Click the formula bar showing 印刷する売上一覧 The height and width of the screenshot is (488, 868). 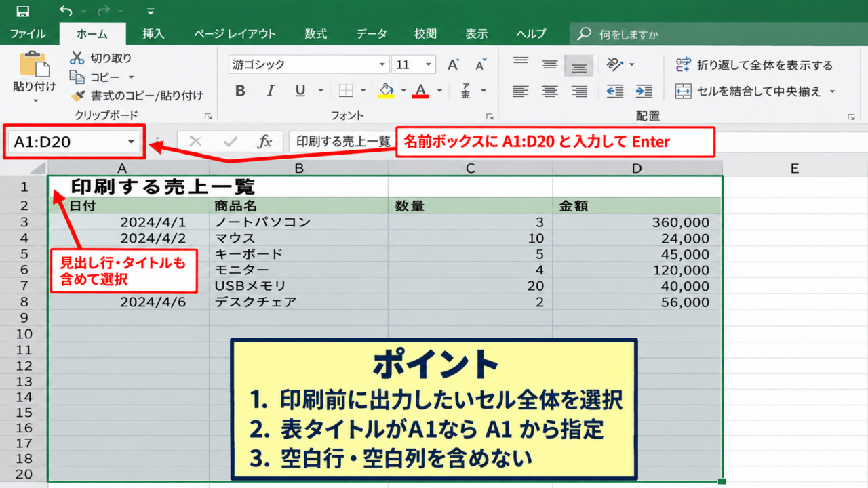[x=342, y=142]
